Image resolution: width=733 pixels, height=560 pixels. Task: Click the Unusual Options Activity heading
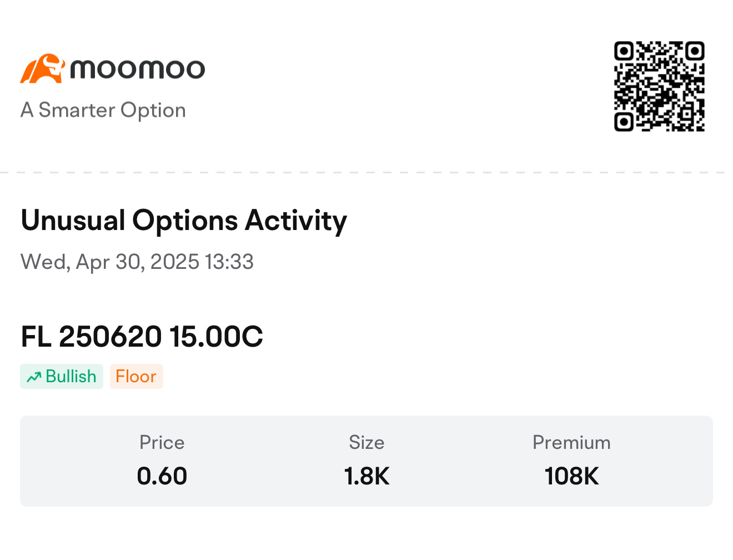pos(184,221)
